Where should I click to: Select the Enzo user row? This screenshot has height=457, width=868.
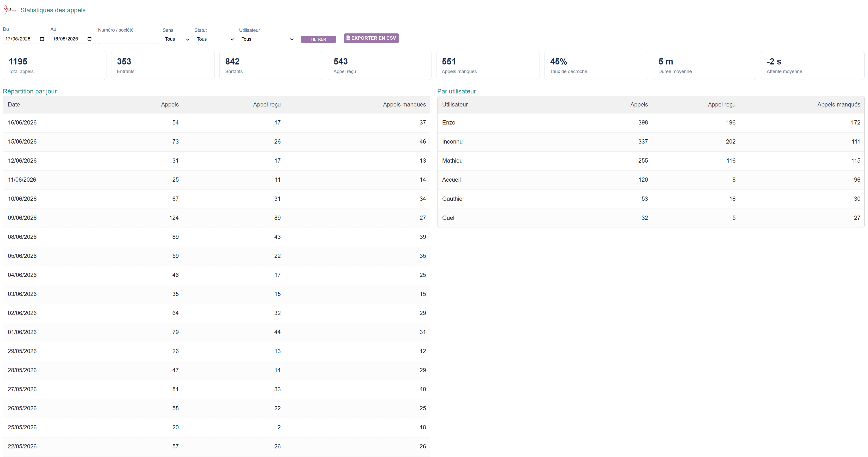[651, 123]
